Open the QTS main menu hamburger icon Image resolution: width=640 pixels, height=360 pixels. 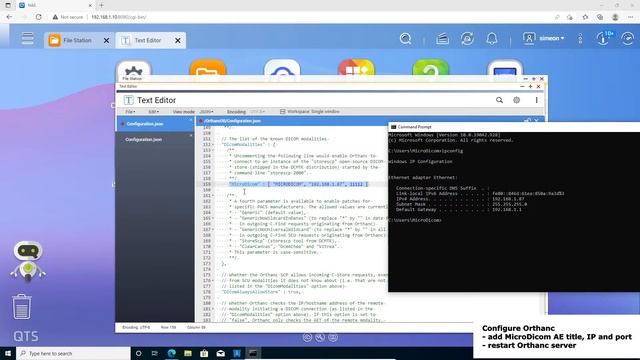(28, 38)
